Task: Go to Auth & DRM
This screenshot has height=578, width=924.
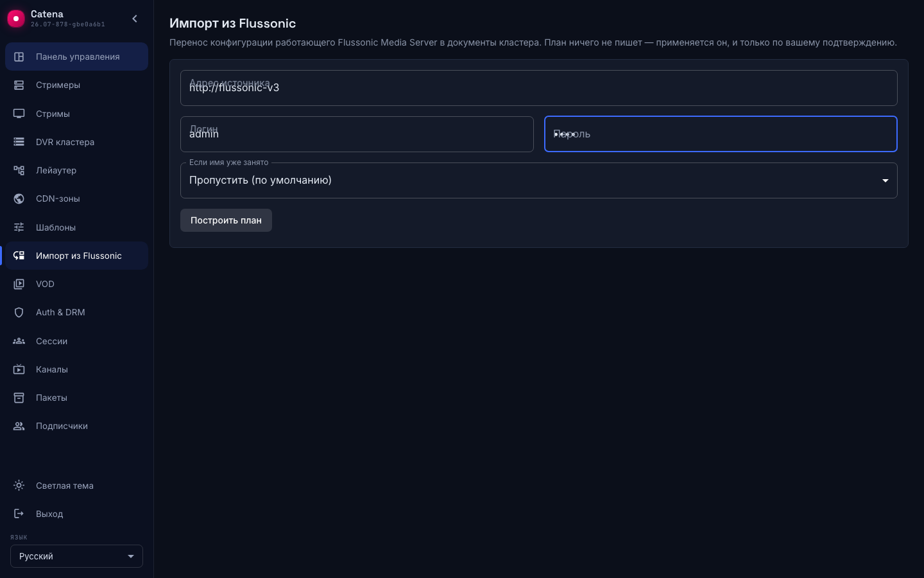Action: pyautogui.click(x=77, y=312)
